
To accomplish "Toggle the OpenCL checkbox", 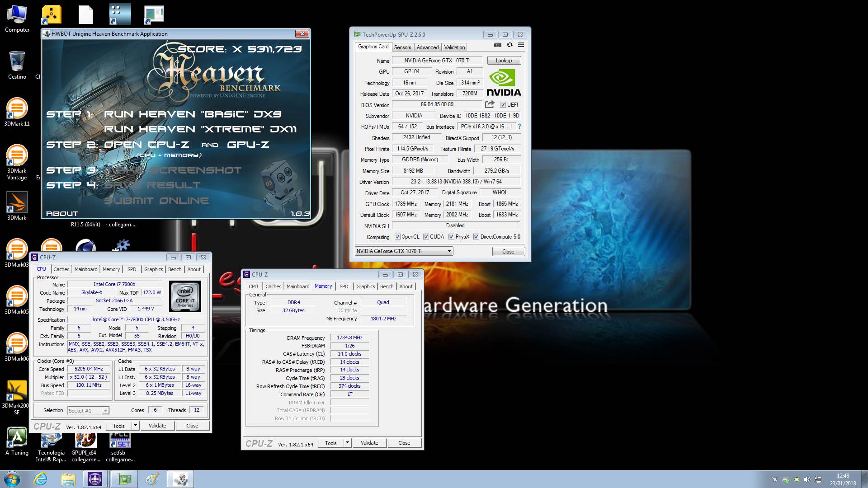I will click(x=397, y=237).
